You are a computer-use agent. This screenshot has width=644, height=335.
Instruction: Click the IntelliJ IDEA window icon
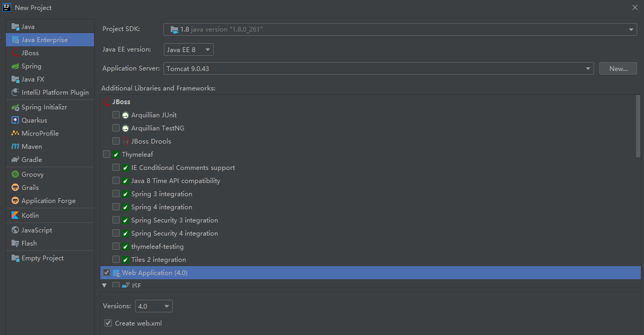[7, 7]
